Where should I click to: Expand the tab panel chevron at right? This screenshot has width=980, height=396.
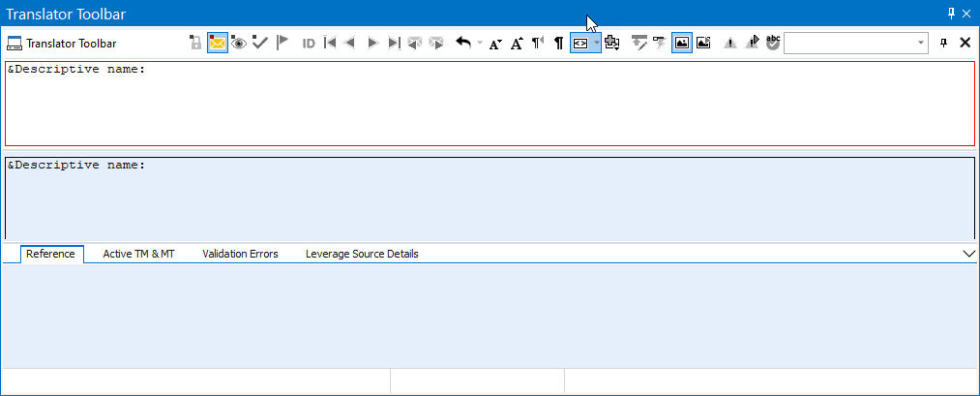tap(970, 254)
